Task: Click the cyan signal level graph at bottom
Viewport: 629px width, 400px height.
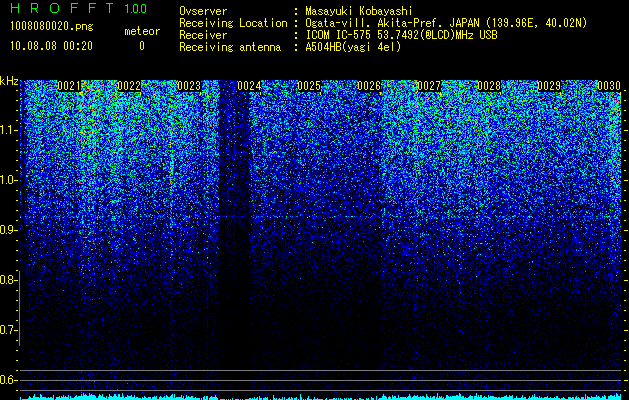Action: 321,397
